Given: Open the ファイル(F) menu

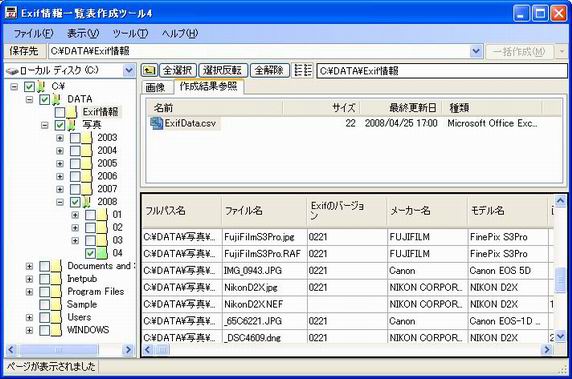Looking at the screenshot, I should point(33,34).
